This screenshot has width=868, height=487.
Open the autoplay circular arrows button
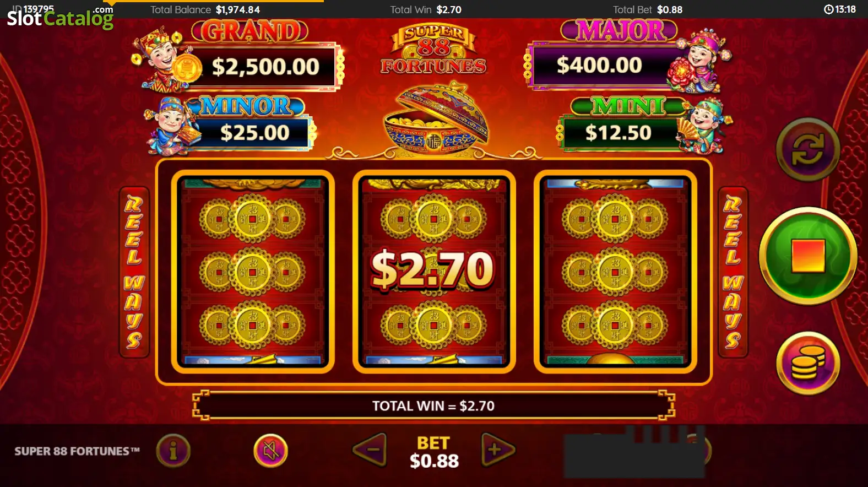coord(808,149)
